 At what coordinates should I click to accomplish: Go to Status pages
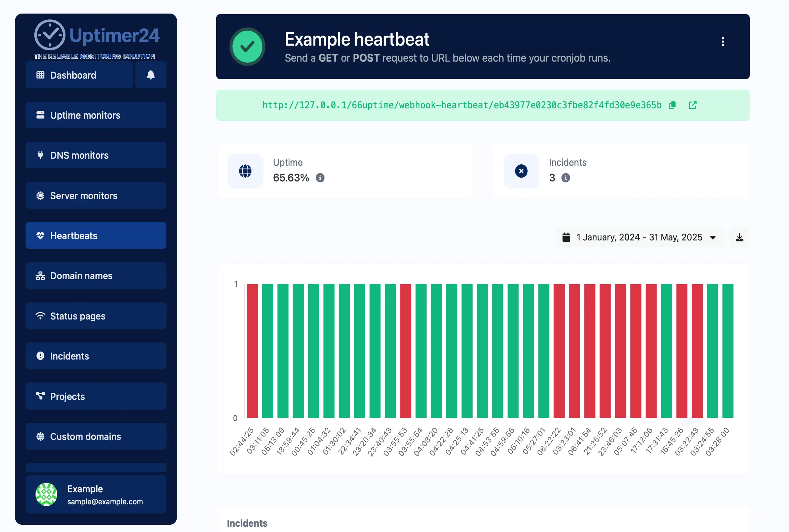[x=96, y=316]
